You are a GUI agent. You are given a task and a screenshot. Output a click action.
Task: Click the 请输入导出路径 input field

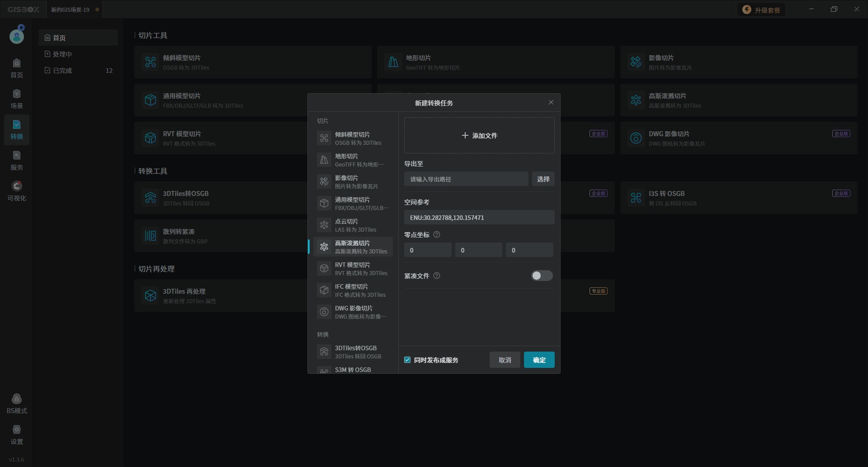click(466, 179)
